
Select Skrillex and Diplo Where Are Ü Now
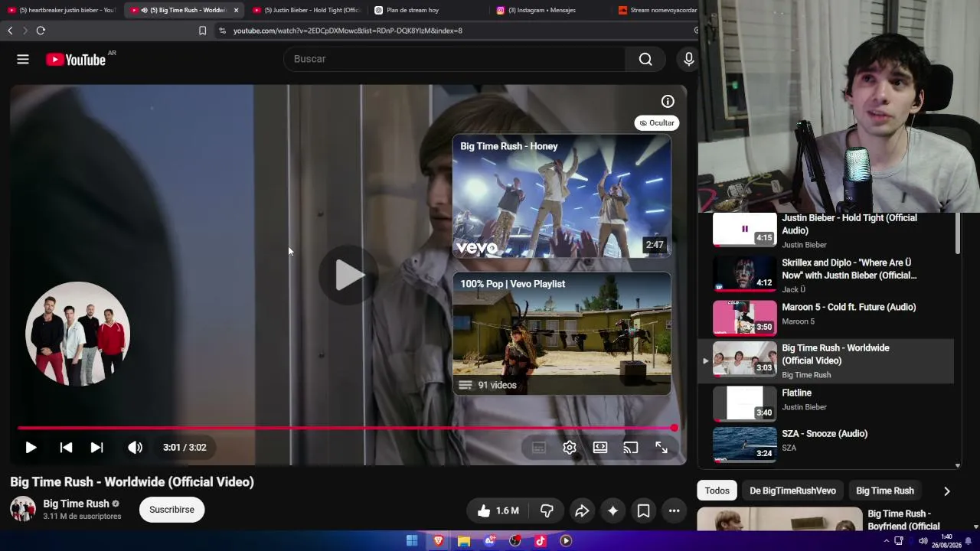click(825, 275)
